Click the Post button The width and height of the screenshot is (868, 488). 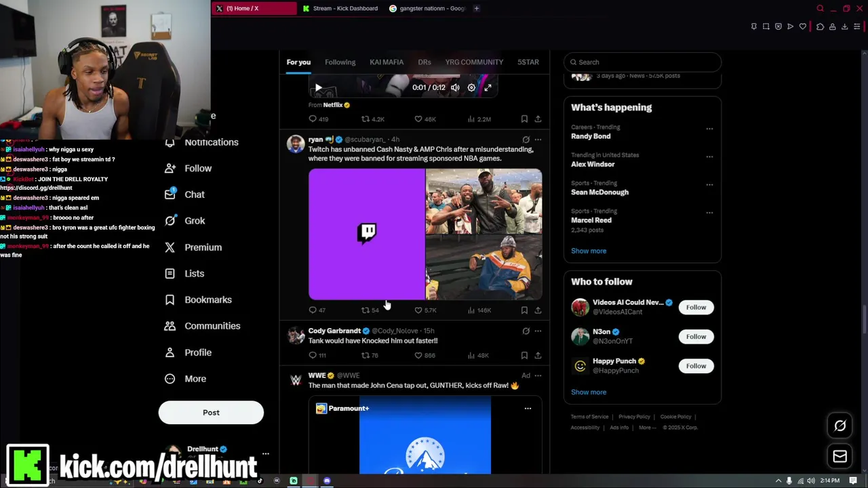211,412
